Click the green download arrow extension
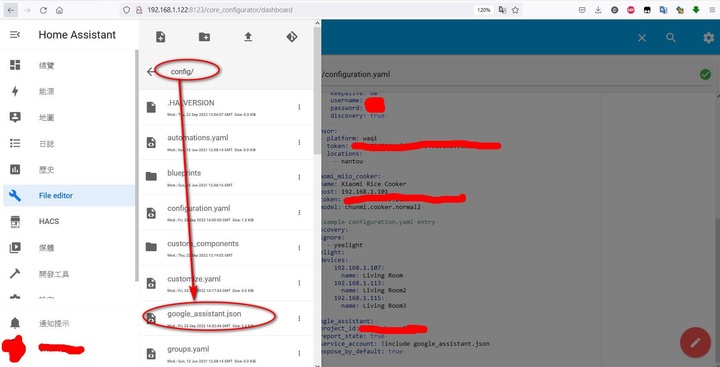 [696, 10]
